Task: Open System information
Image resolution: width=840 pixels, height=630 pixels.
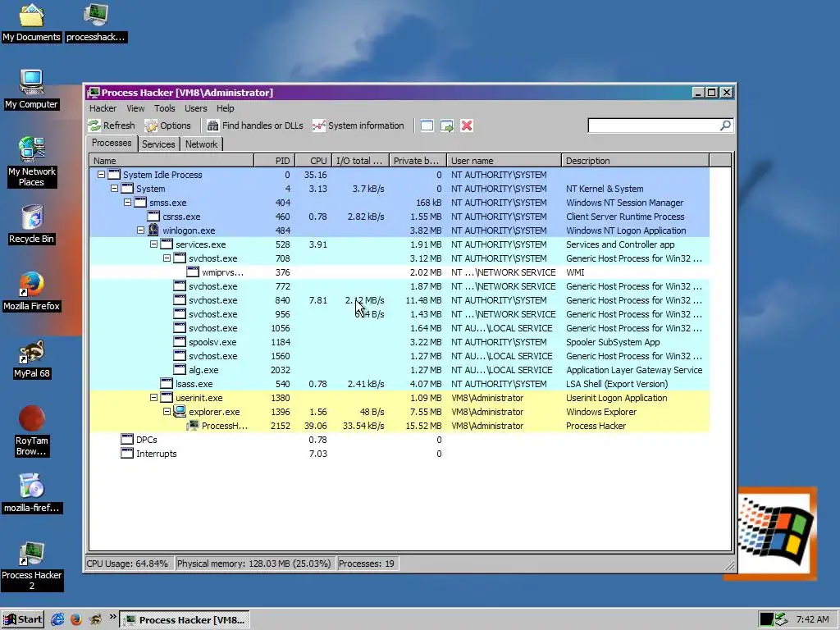Action: (x=358, y=126)
